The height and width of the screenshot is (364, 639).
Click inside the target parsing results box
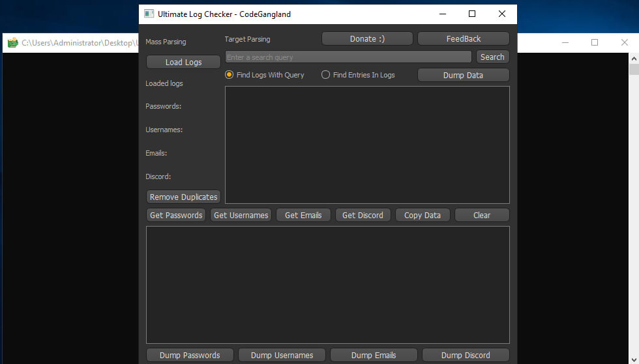tap(367, 145)
